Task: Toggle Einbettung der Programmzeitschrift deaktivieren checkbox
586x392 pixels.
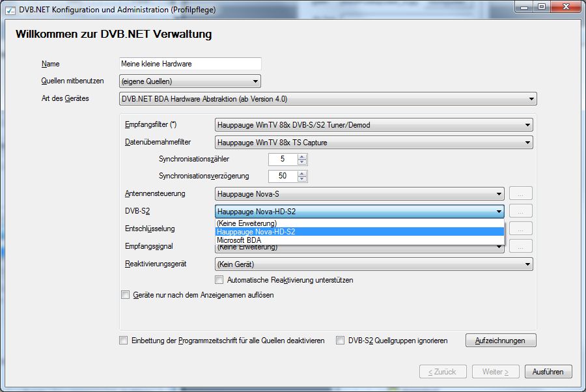Action: coord(124,341)
